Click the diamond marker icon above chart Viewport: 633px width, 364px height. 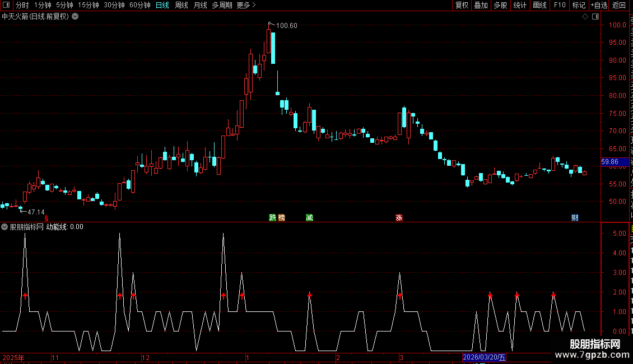coord(585,17)
